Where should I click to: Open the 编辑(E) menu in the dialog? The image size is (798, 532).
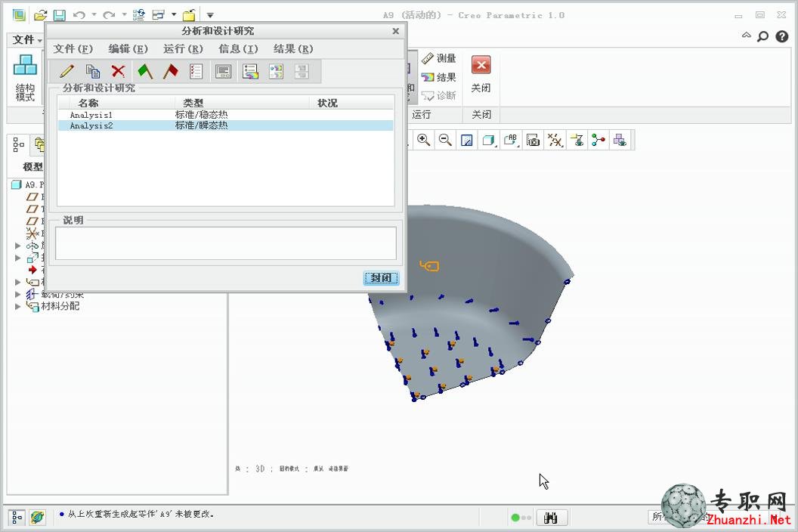click(x=128, y=49)
